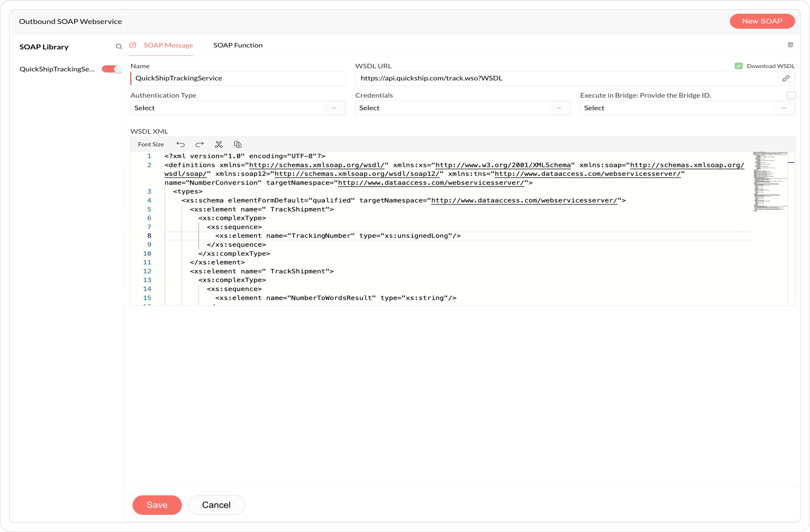810x532 pixels.
Task: Uncheck the Download WSDL checkbox
Action: [x=738, y=66]
